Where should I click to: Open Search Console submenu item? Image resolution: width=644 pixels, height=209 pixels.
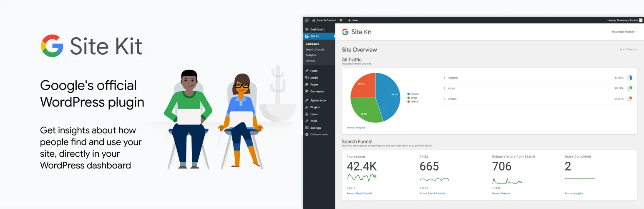coord(315,49)
